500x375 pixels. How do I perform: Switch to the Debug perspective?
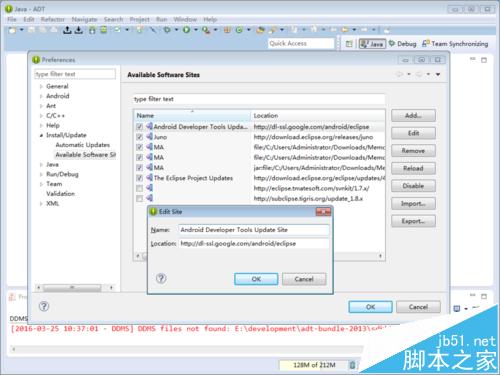coord(403,44)
